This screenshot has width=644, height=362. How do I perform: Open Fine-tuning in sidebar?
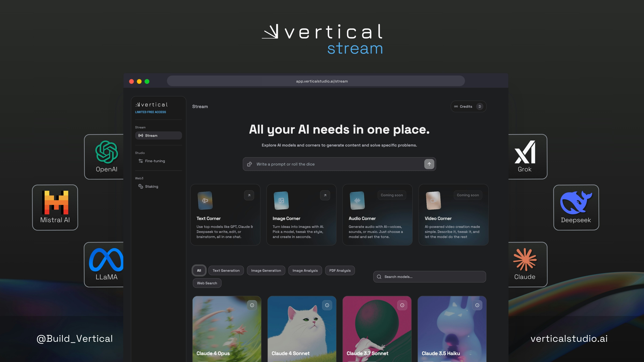point(155,161)
